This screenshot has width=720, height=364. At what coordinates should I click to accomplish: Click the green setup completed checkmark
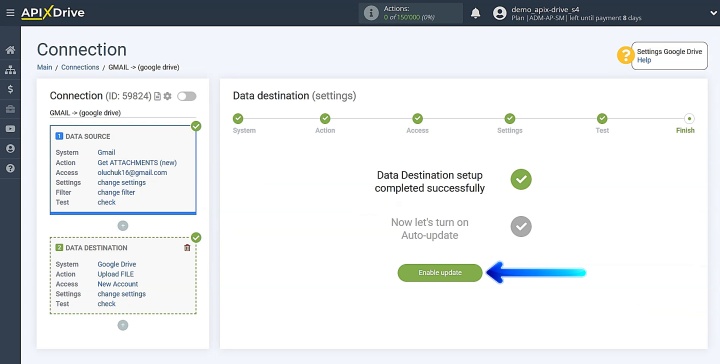[521, 179]
